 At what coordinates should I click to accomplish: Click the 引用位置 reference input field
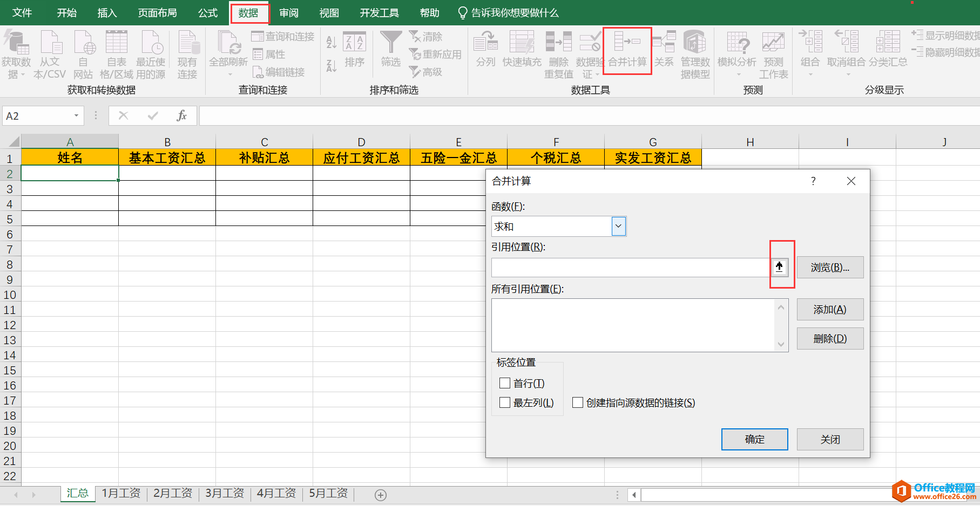631,267
